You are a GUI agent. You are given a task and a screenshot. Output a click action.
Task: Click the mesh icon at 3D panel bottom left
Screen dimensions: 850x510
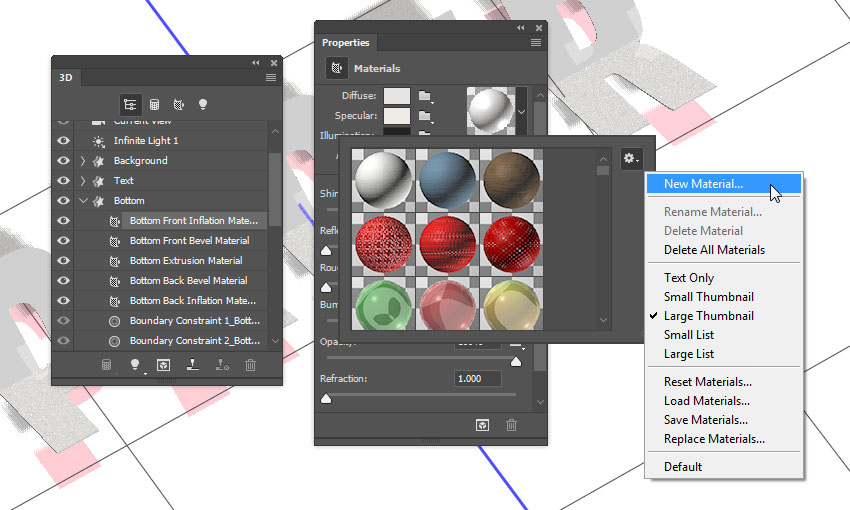click(107, 365)
